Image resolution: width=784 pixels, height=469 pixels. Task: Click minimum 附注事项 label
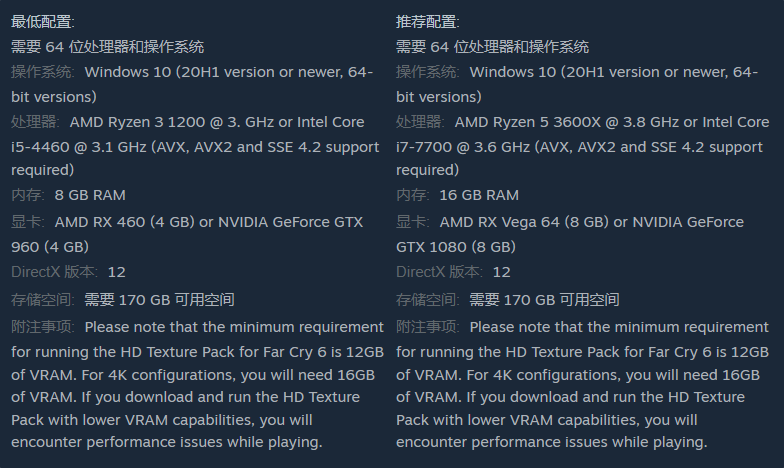(x=42, y=327)
